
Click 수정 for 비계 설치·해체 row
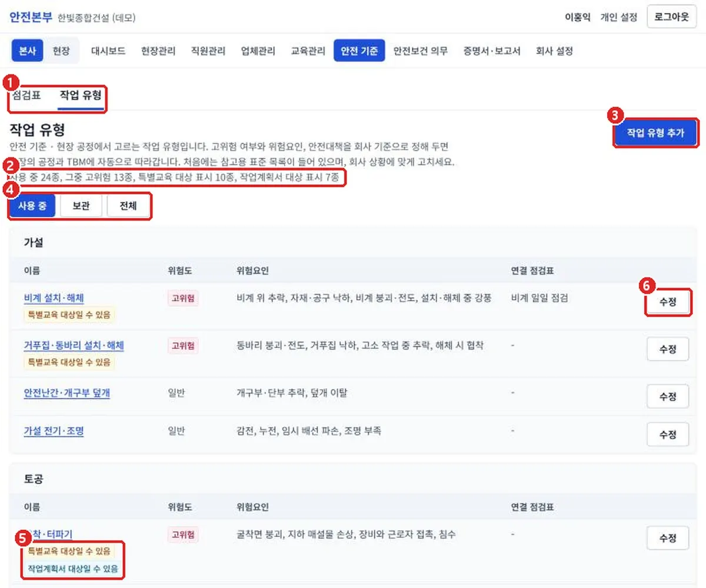668,303
